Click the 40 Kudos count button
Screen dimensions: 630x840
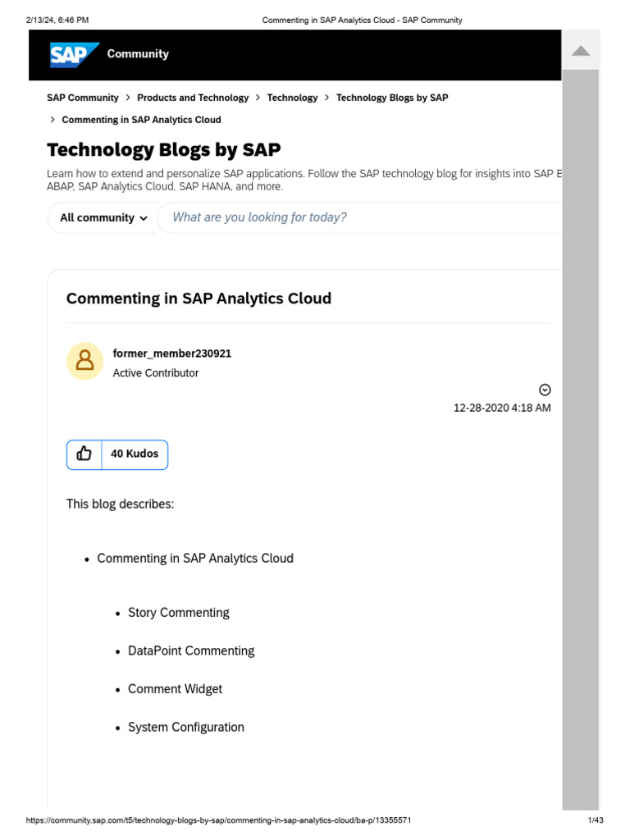click(135, 454)
